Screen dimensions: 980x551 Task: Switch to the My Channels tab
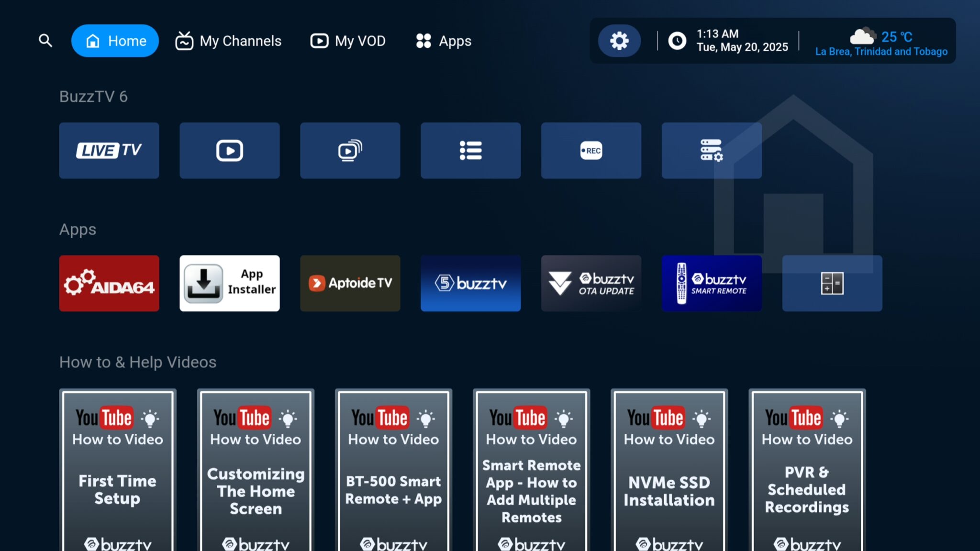pos(228,41)
